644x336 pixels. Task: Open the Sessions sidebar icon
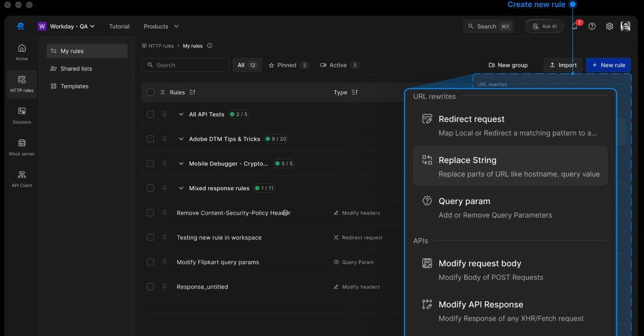click(x=22, y=115)
